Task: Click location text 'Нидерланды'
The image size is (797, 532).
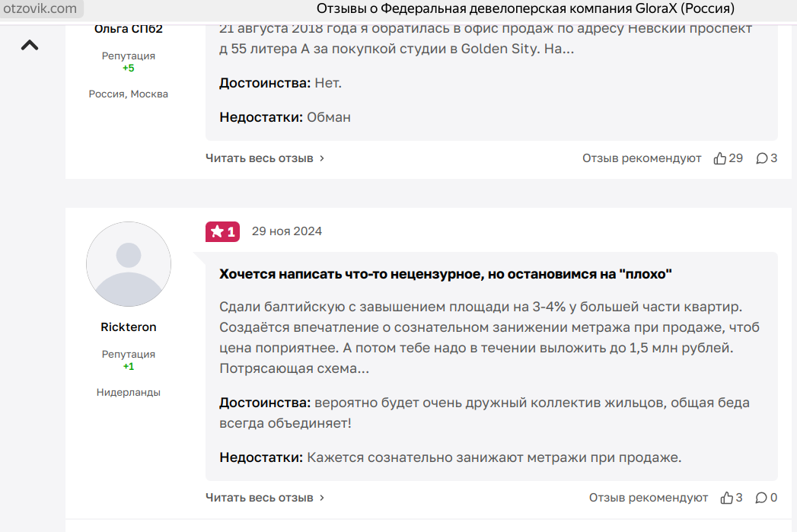Action: 129,392
